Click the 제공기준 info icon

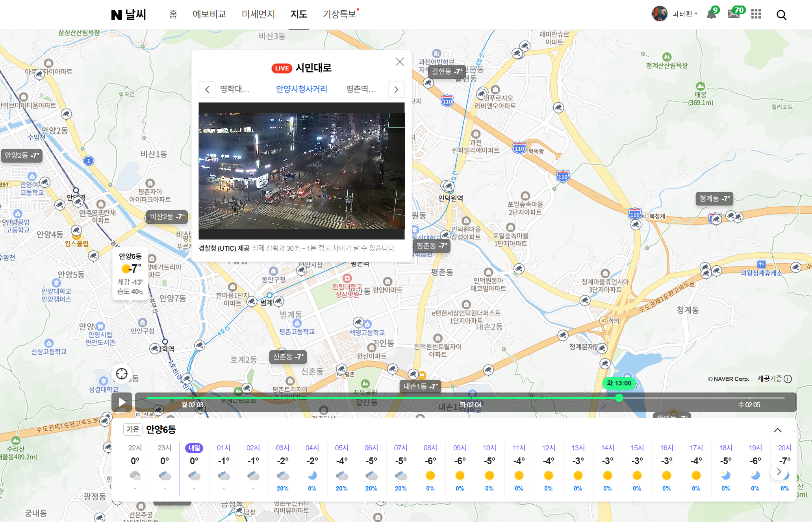point(788,379)
